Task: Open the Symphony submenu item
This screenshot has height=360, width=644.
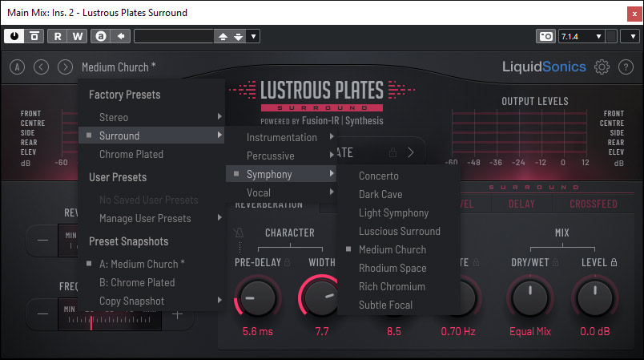Action: click(x=281, y=174)
